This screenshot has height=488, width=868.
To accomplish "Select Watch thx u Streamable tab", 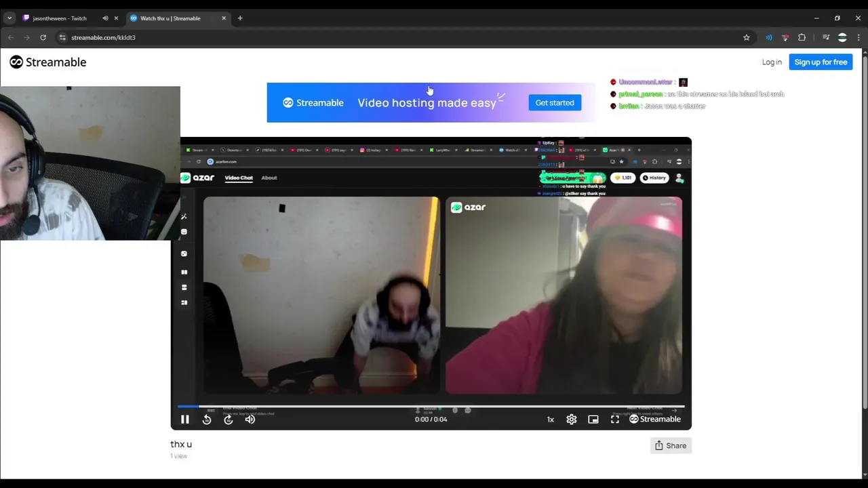I will [170, 18].
